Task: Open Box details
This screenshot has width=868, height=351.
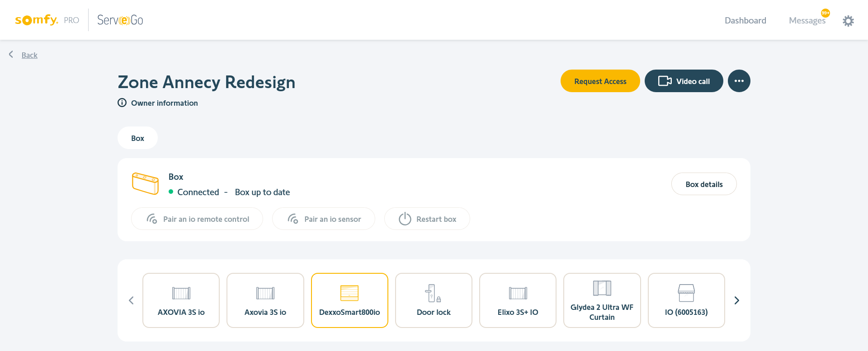Action: click(703, 184)
